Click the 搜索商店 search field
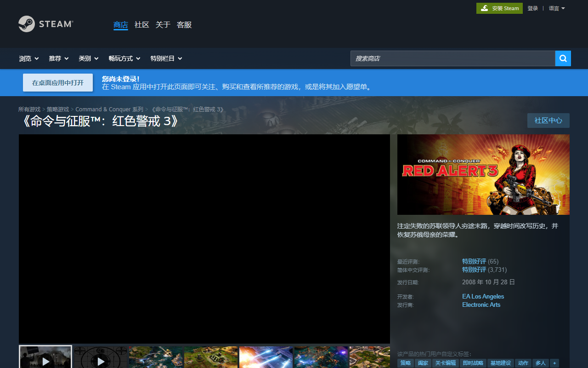Screen dimensions: 588x368 click(453, 58)
